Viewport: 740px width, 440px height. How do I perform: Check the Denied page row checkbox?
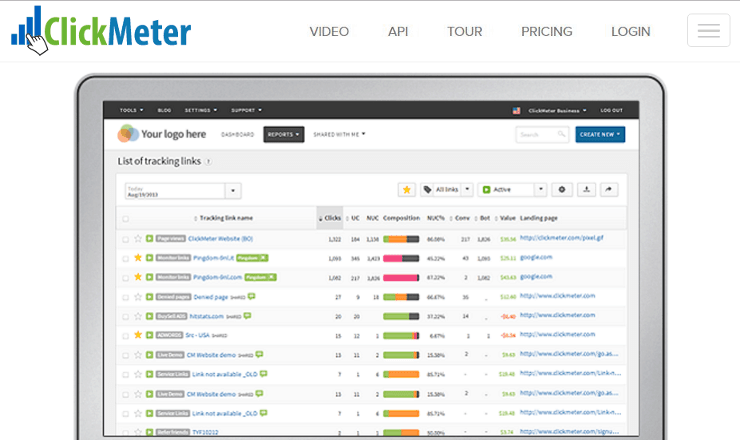tap(126, 297)
